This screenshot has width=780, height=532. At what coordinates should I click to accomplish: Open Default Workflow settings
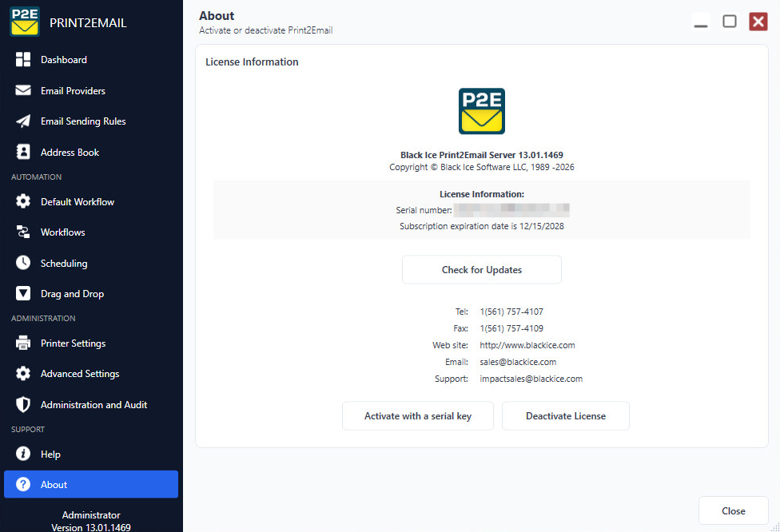(x=91, y=202)
